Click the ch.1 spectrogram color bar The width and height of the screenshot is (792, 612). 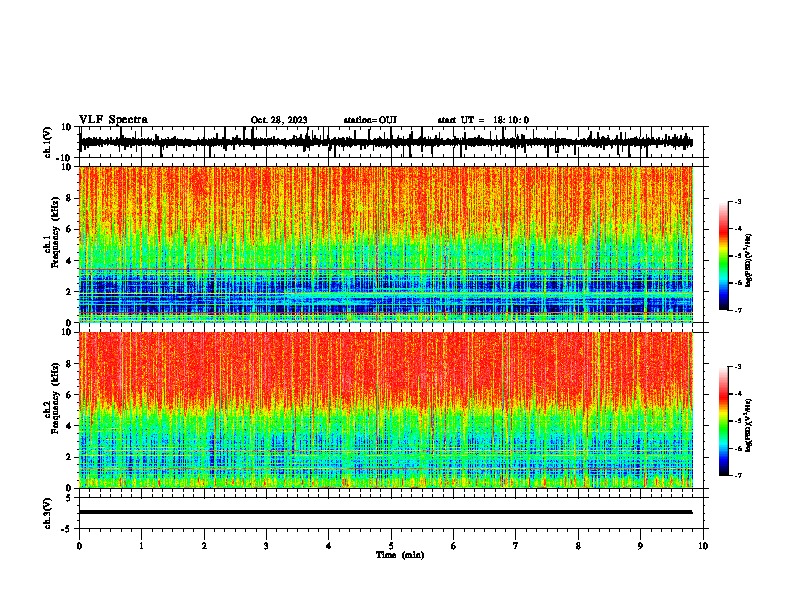point(723,256)
